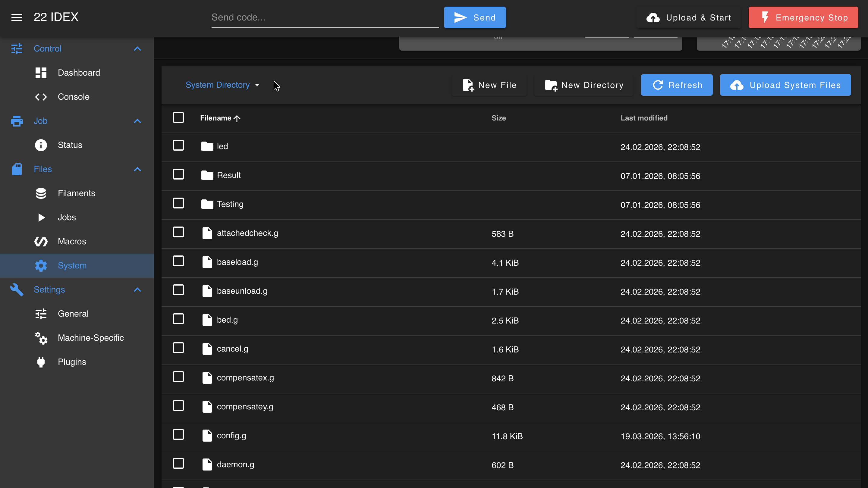
Task: Open the Filaments file list
Action: pos(77,193)
